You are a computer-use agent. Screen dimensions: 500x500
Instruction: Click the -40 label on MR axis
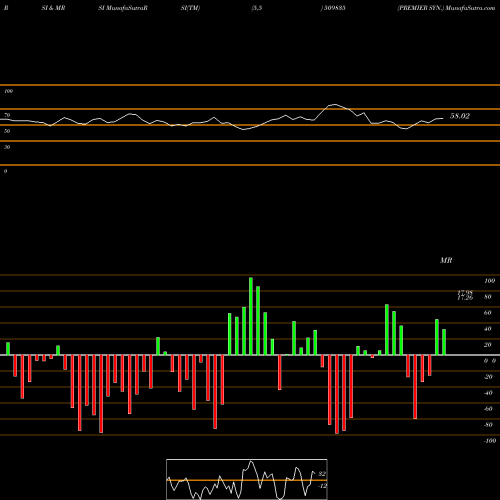[x=488, y=393]
